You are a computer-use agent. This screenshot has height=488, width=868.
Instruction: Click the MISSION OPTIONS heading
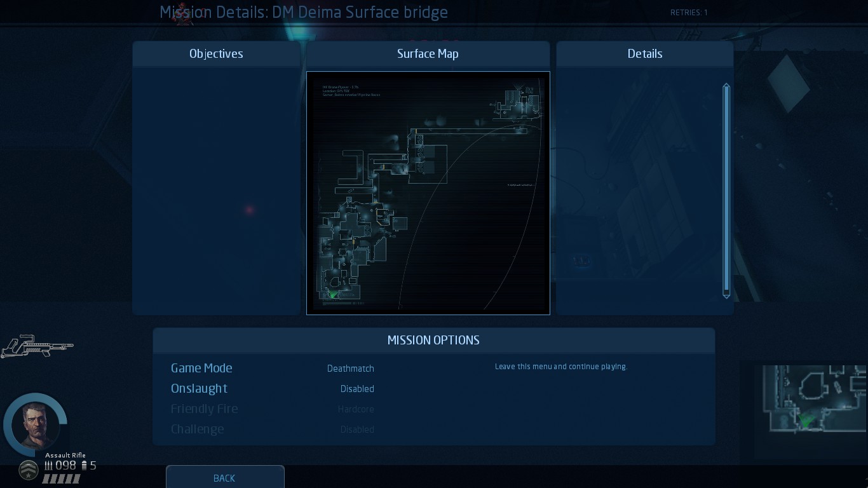coord(433,341)
